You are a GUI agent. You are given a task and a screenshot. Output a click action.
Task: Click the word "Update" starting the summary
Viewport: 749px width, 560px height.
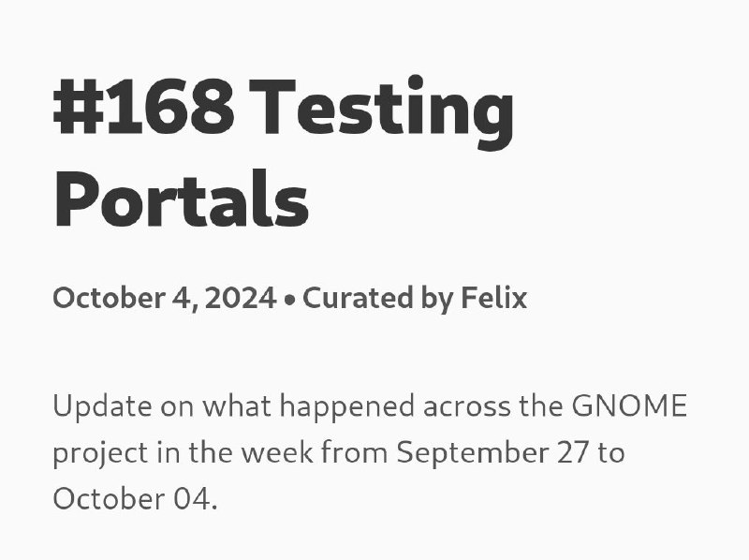click(x=102, y=406)
